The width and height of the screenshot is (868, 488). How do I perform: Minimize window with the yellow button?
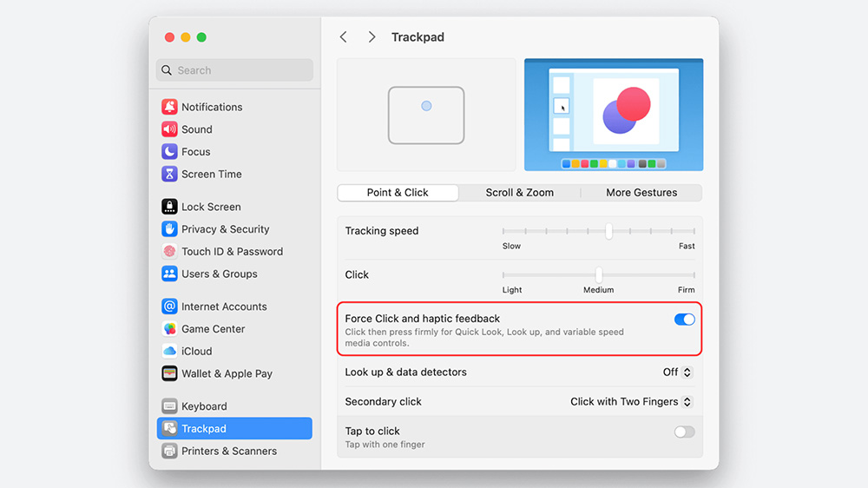(186, 37)
